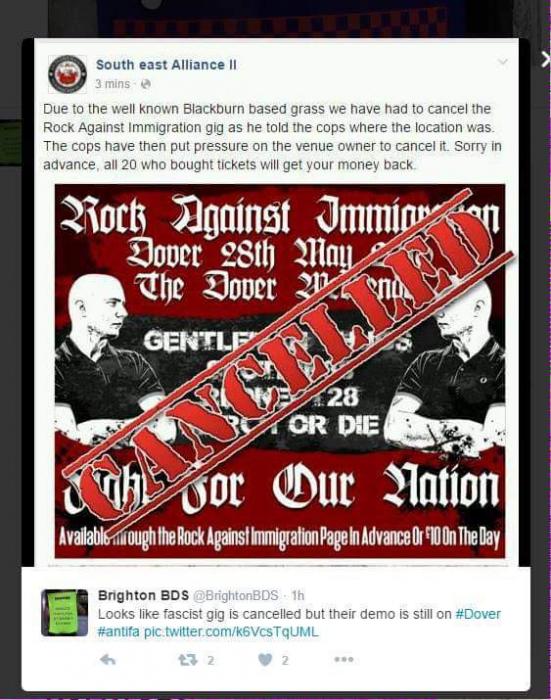Screen dimensions: 551x700
Task: Open the tweet's three-dot more menu
Action: (x=344, y=659)
